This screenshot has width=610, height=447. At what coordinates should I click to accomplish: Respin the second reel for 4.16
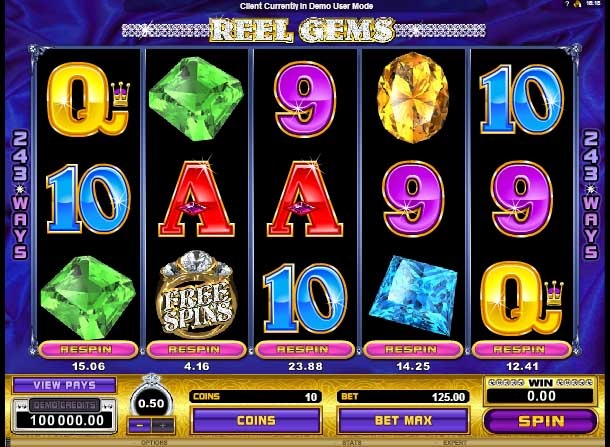pyautogui.click(x=196, y=349)
